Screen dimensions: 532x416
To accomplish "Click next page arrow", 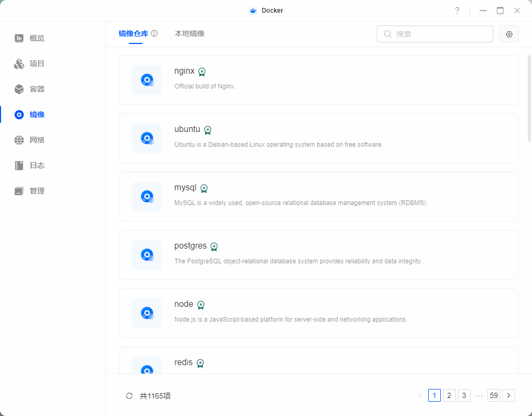I will pos(509,395).
